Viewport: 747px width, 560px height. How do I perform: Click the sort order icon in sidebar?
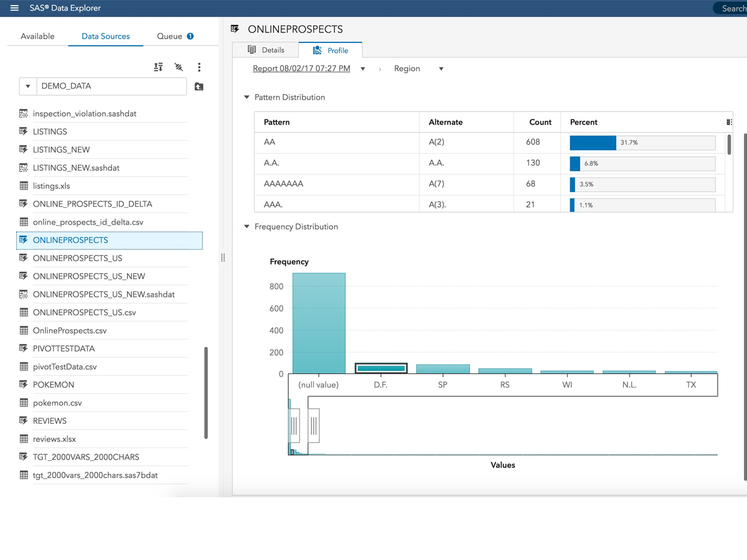tap(159, 67)
